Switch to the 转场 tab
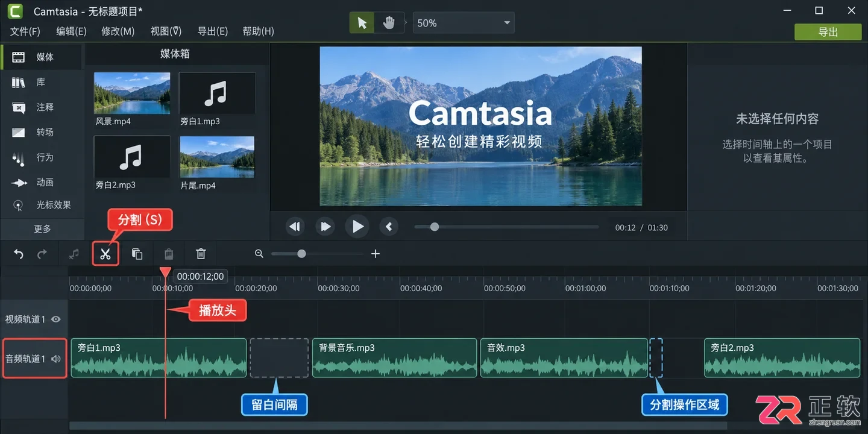 42,132
